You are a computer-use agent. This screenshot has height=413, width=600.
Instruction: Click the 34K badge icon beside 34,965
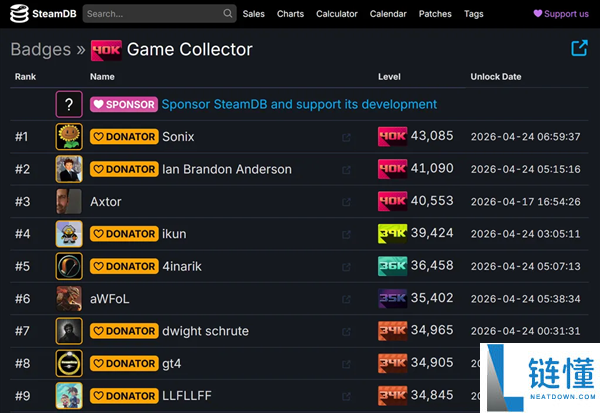coord(393,331)
